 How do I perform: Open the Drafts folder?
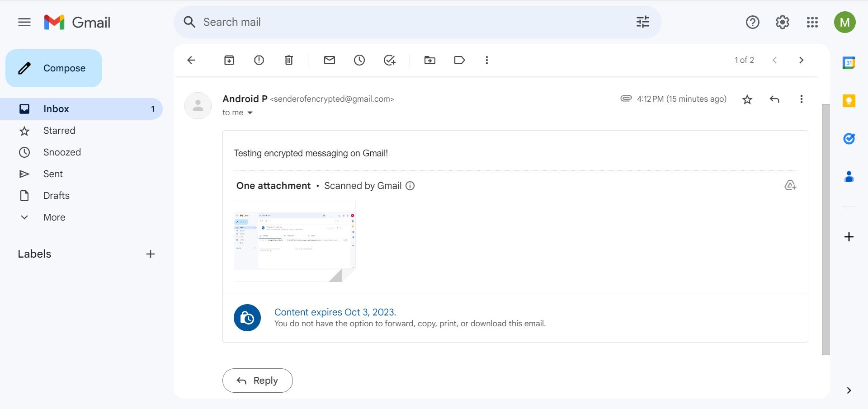[81, 196]
